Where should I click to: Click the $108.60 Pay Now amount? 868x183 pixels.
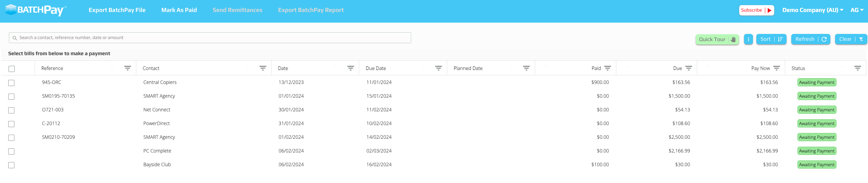[769, 123]
